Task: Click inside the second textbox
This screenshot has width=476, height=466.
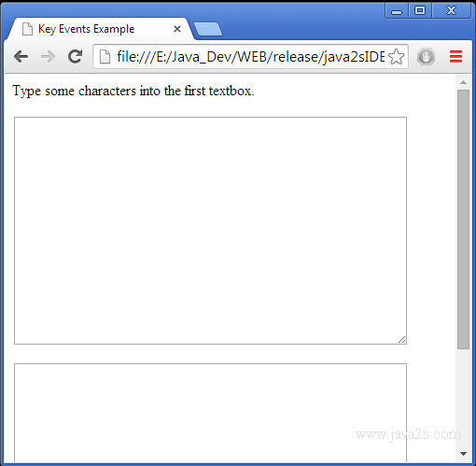Action: 210,413
